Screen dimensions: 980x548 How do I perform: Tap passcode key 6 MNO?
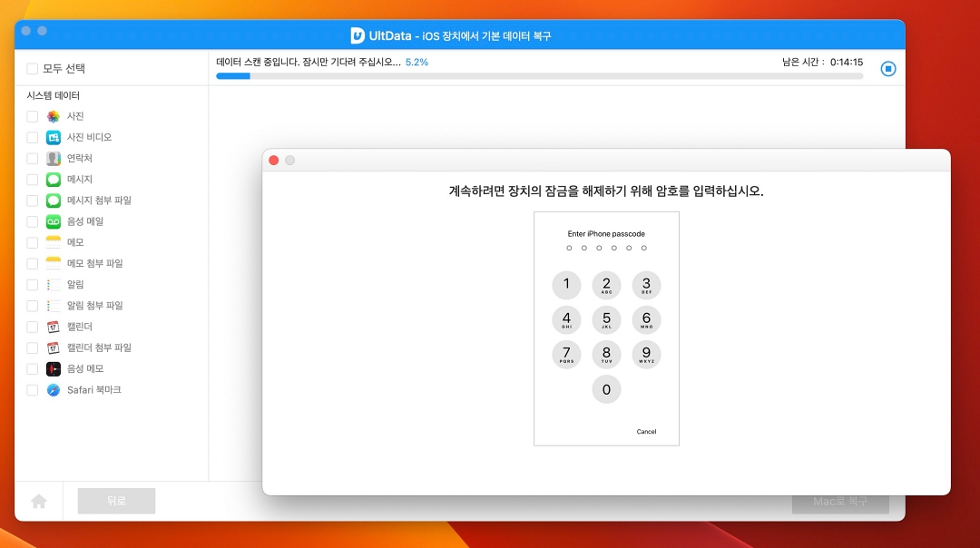[x=646, y=320]
